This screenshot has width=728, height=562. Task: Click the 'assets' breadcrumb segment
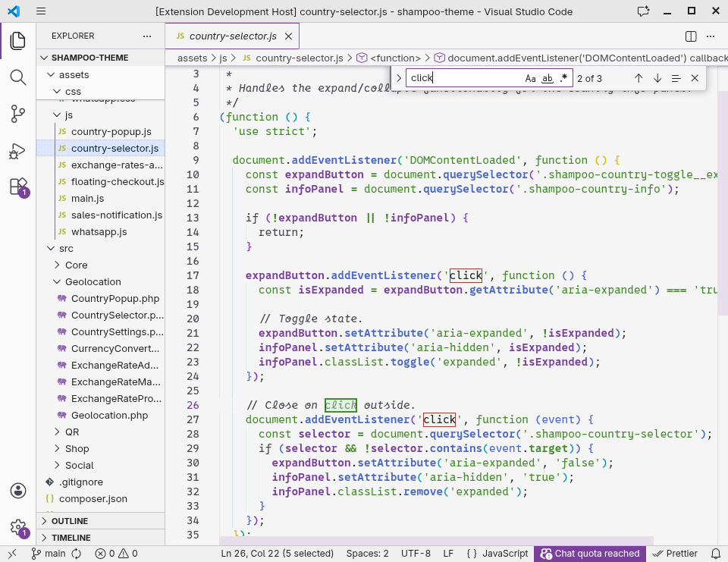coord(192,58)
